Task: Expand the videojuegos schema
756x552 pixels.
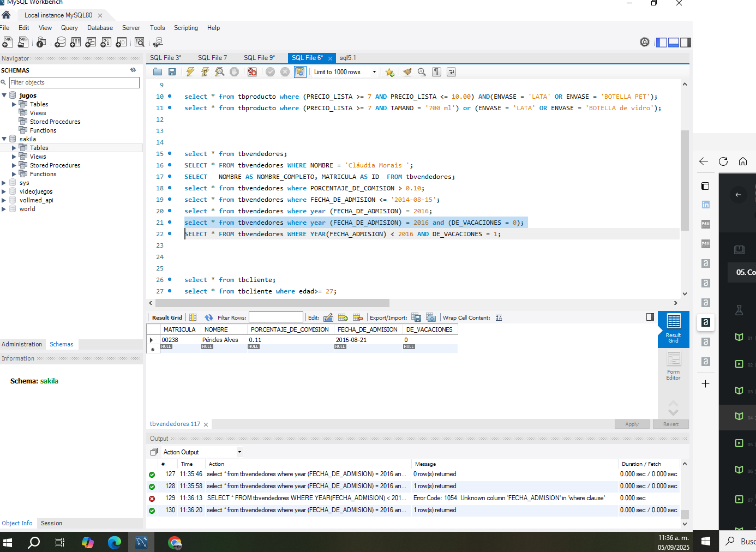Action: pos(4,191)
